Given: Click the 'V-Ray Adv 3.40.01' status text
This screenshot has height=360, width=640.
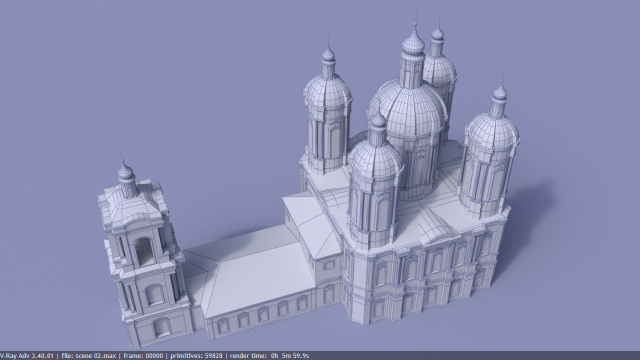Looking at the screenshot, I should (27, 356).
